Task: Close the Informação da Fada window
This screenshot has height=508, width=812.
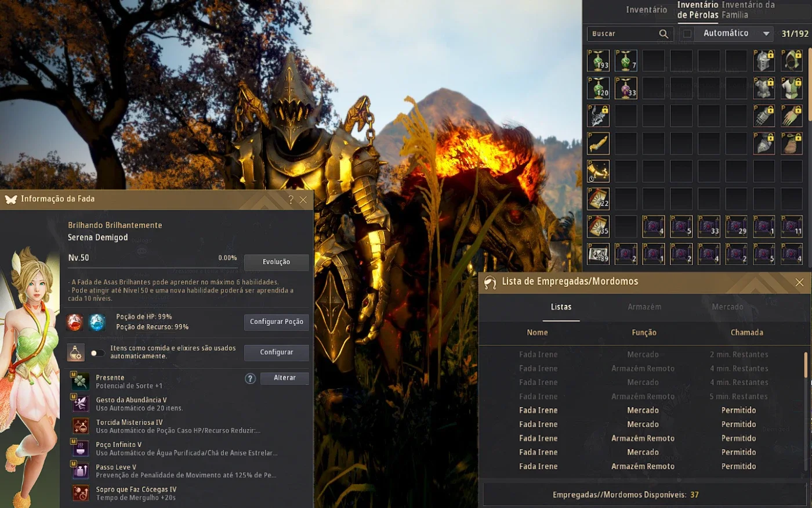Action: pyautogui.click(x=303, y=200)
